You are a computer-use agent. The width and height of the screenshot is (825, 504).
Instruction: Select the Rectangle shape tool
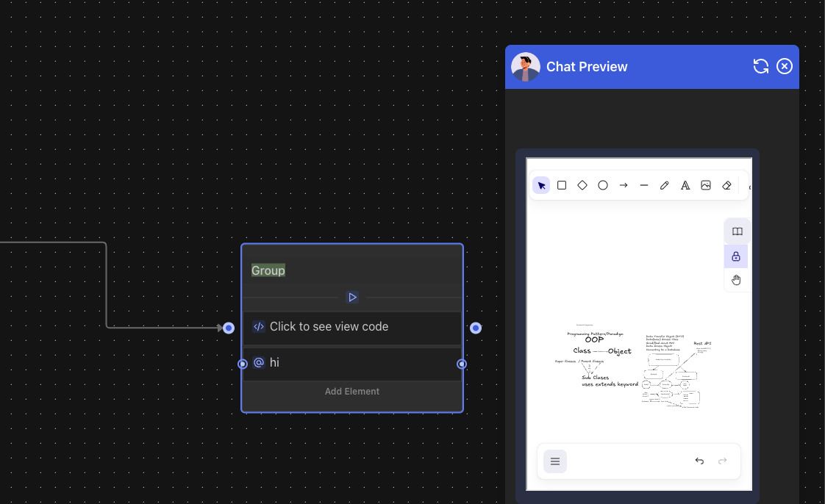[x=562, y=186]
